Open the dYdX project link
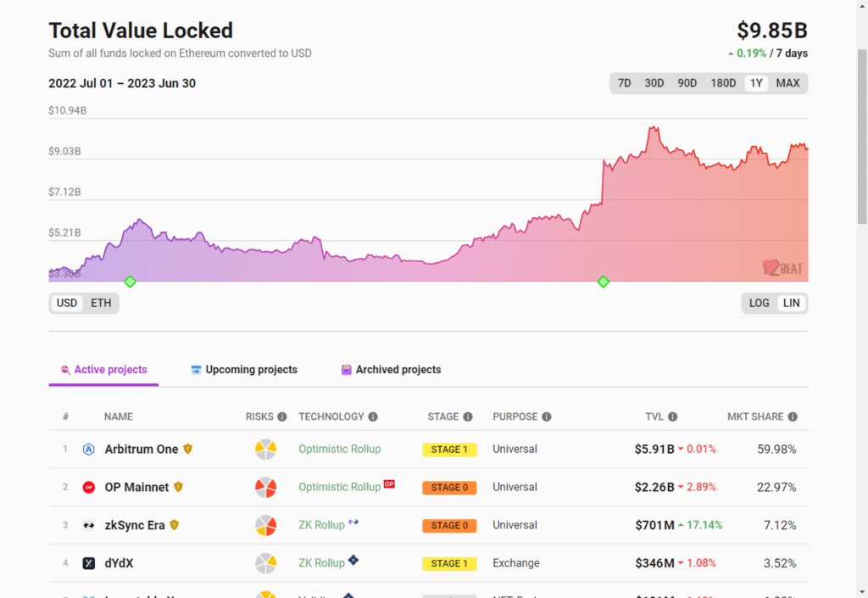The width and height of the screenshot is (868, 598). 119,563
